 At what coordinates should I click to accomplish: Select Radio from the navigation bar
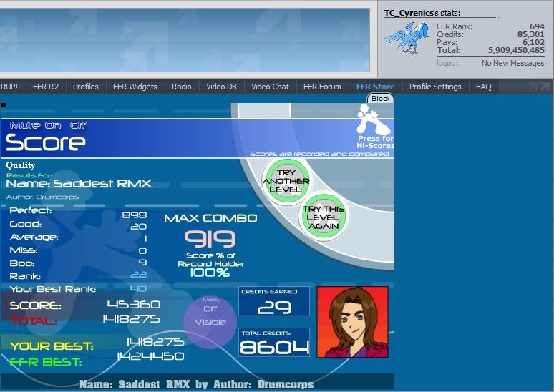coord(181,87)
